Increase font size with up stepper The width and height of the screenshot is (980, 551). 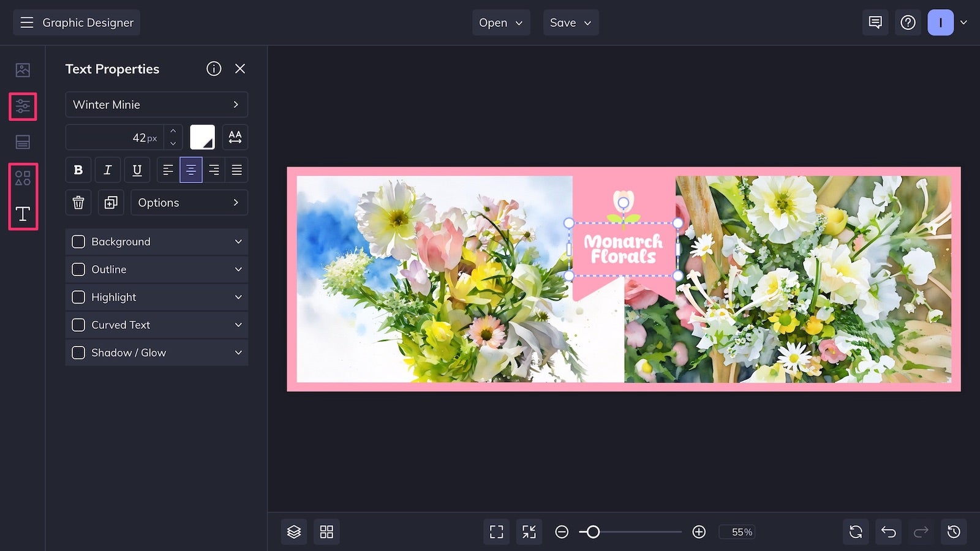173,131
